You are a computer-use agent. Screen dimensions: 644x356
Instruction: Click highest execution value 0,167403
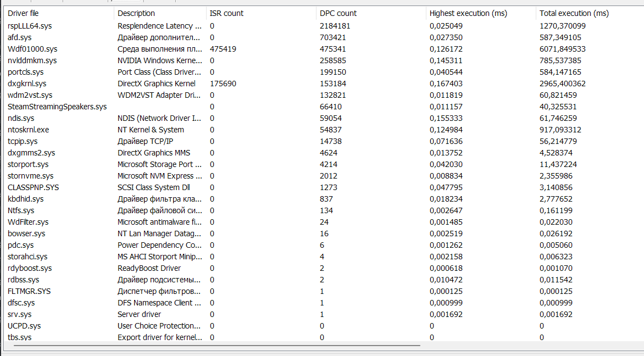pyautogui.click(x=446, y=84)
